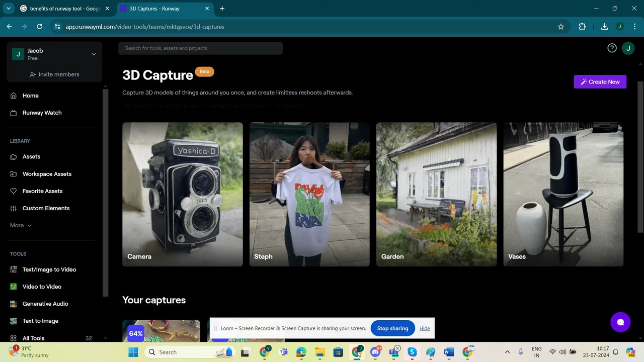644x362 pixels.
Task: Open the help question mark icon
Action: tap(612, 48)
